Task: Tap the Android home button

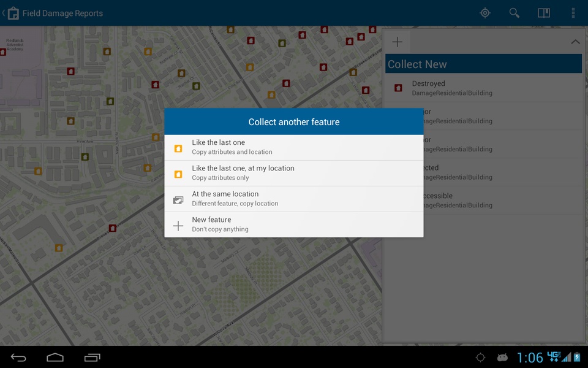Action: [x=55, y=358]
